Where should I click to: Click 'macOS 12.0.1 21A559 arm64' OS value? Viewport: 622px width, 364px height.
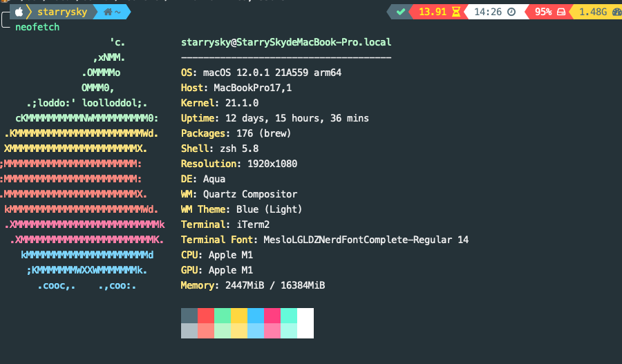tap(272, 73)
